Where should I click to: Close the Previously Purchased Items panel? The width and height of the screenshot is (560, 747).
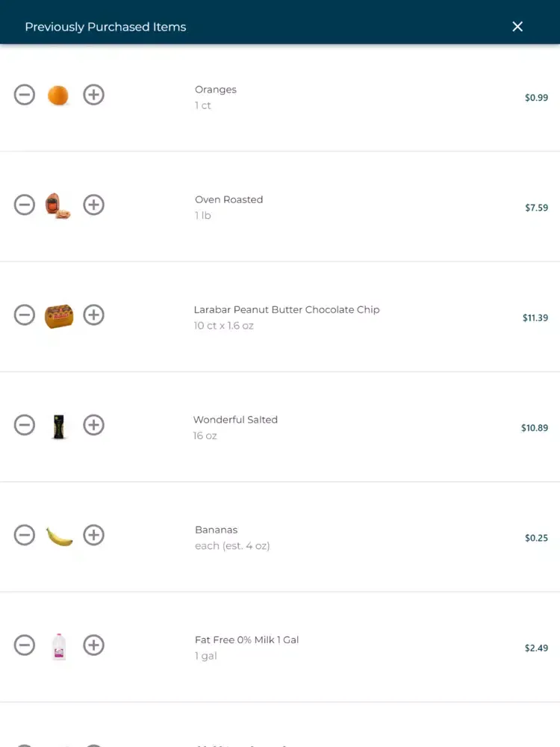517,27
